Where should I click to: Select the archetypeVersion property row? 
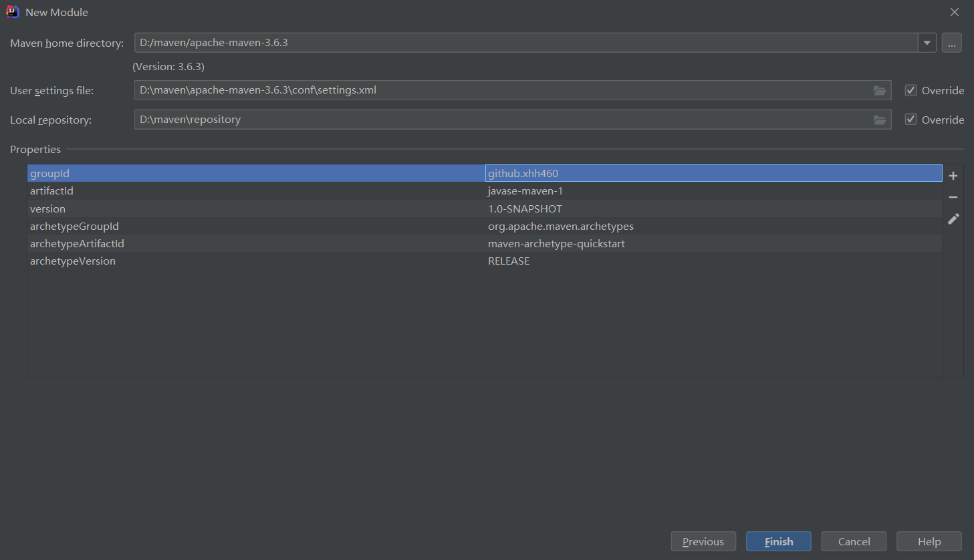tap(485, 261)
